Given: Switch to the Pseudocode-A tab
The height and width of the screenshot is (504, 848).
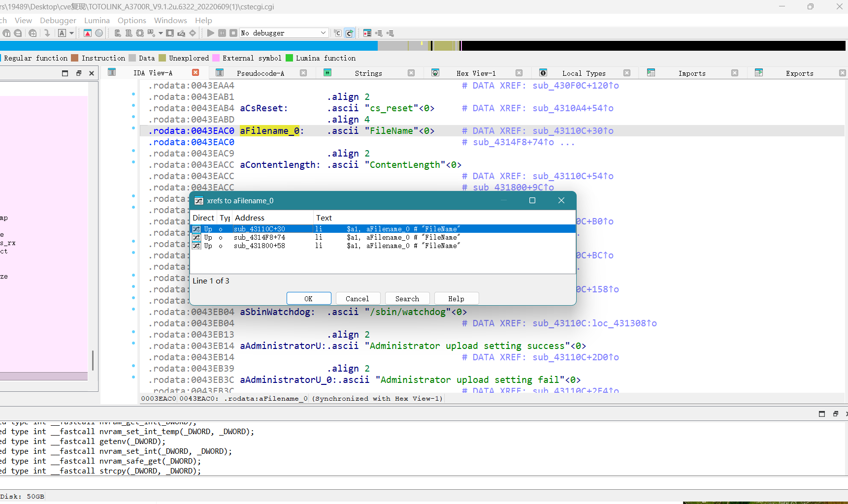Looking at the screenshot, I should click(260, 73).
